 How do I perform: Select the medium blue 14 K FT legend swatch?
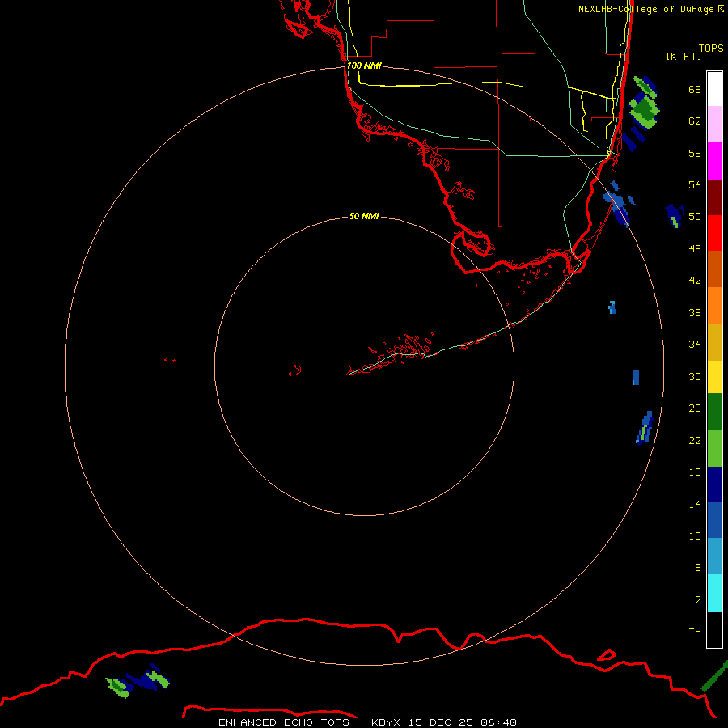pyautogui.click(x=714, y=520)
